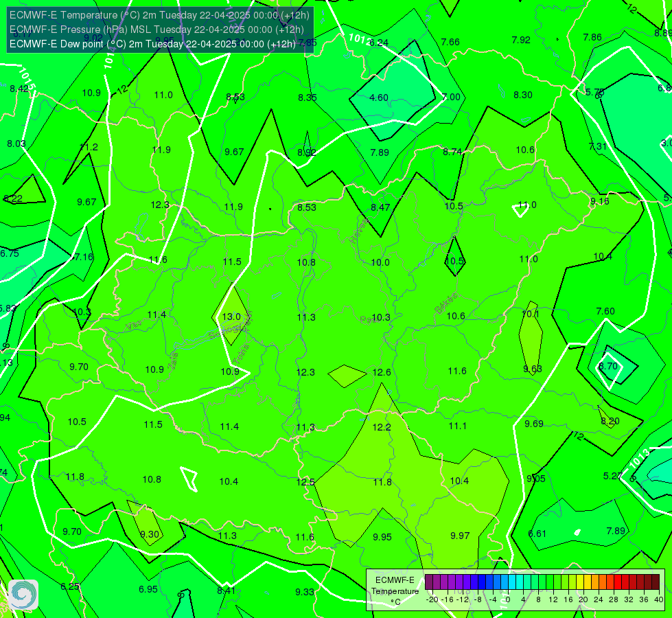Click the 9.33 temperature value
The height and width of the screenshot is (618, 672).
pyautogui.click(x=305, y=592)
